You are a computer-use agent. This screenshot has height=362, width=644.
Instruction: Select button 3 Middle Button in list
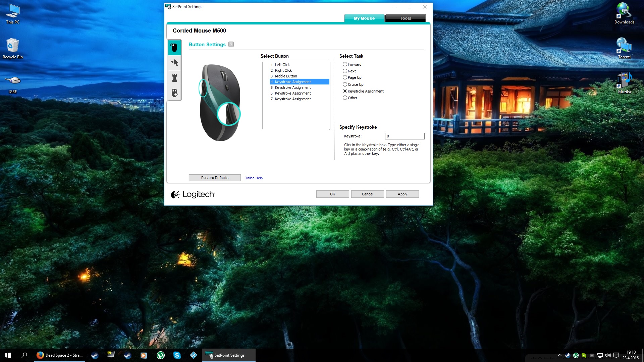tap(286, 76)
